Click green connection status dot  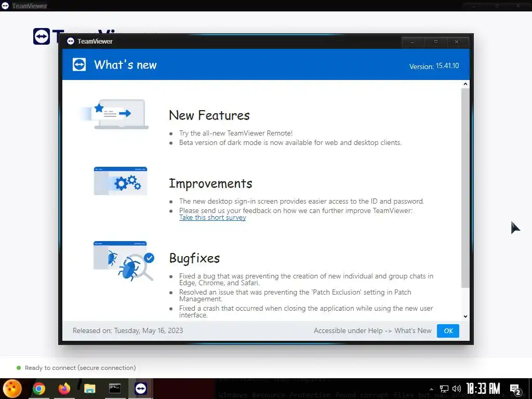pyautogui.click(x=19, y=368)
